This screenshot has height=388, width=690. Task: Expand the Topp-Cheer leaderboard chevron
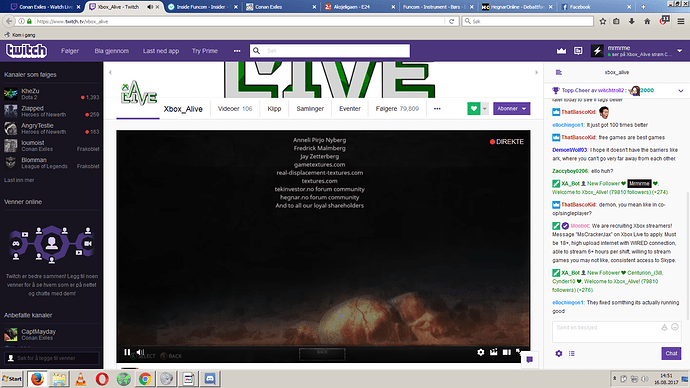681,91
